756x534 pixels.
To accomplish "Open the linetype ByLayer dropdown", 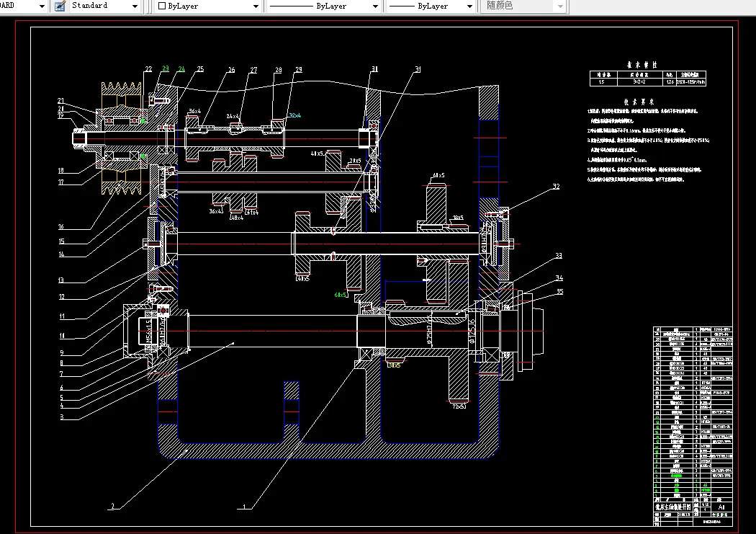I will (x=375, y=6).
